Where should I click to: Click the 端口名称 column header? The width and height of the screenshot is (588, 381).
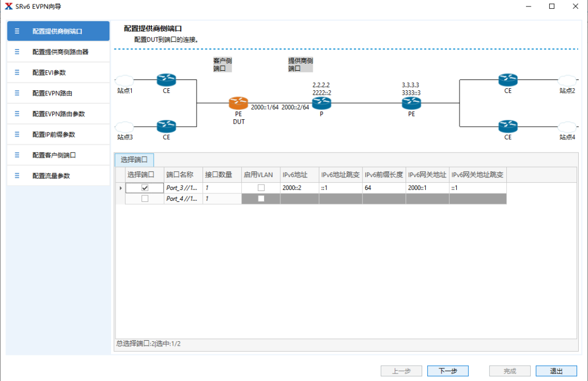[183, 175]
